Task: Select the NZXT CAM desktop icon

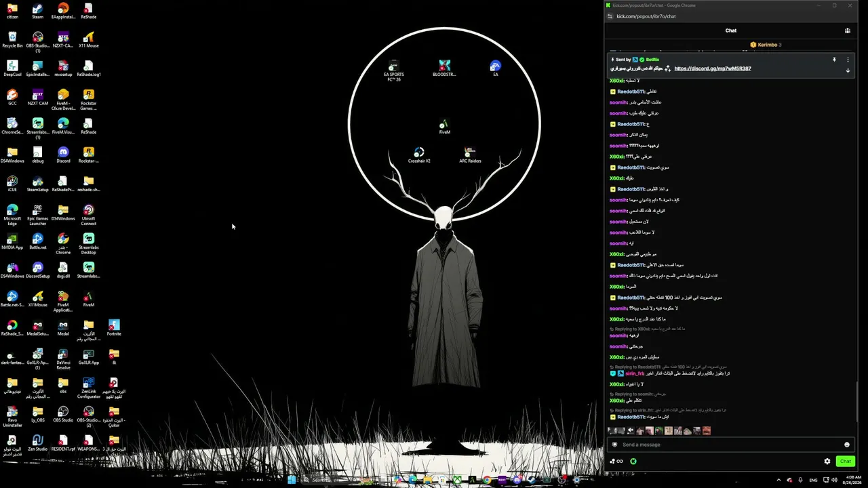Action: click(37, 98)
